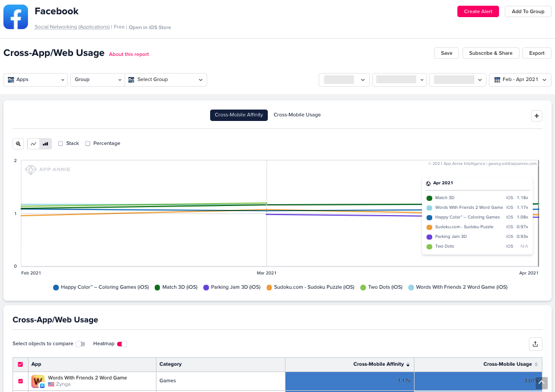This screenshot has width=555, height=392.
Task: Click Words With Friends 2 Word Game row name
Action: [x=87, y=378]
